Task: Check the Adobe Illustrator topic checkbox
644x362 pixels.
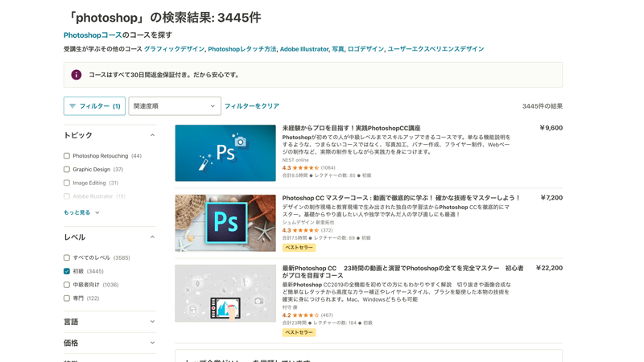Action: (67, 196)
